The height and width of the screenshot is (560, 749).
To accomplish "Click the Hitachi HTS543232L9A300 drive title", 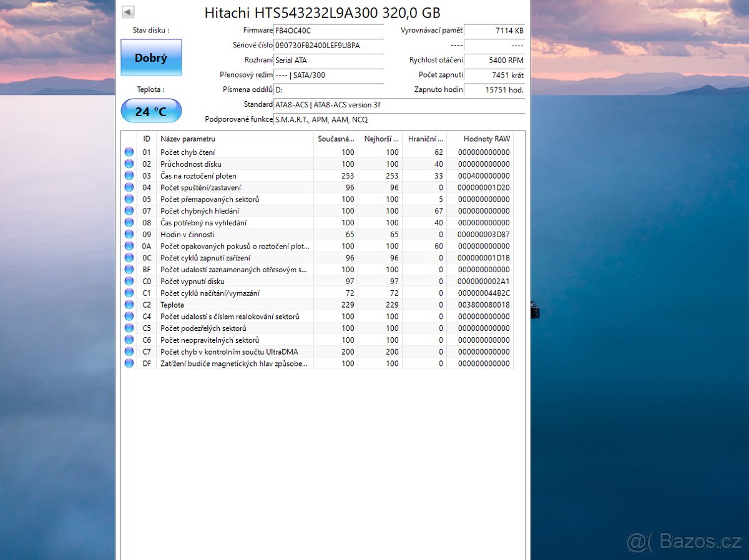I will (x=321, y=12).
